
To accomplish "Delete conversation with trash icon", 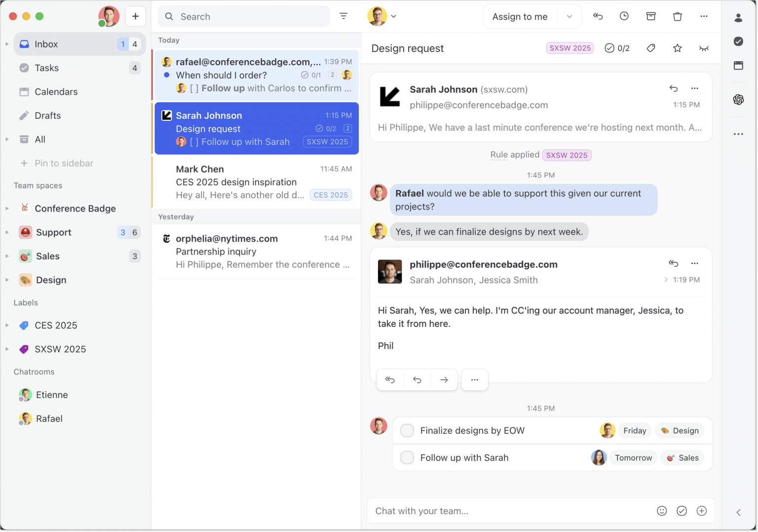I will [x=678, y=16].
